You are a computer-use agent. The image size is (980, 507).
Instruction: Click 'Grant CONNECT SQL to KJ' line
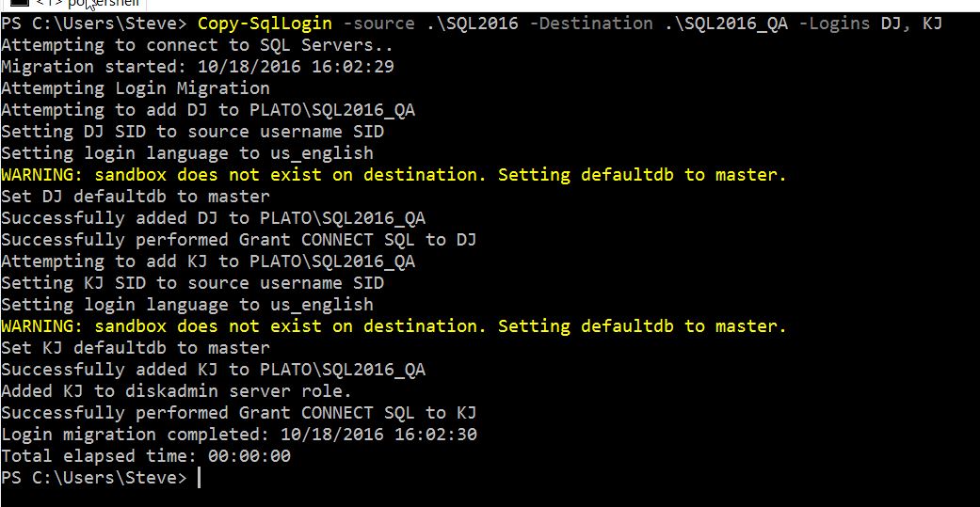tap(239, 413)
